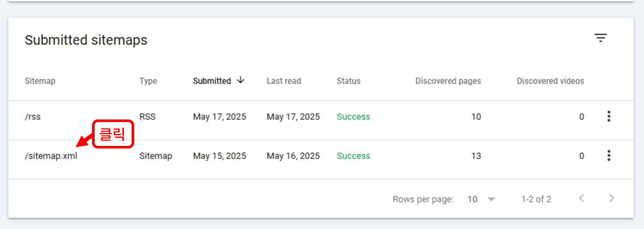
Task: Expand the rows per page dropdown arrow
Action: [491, 199]
